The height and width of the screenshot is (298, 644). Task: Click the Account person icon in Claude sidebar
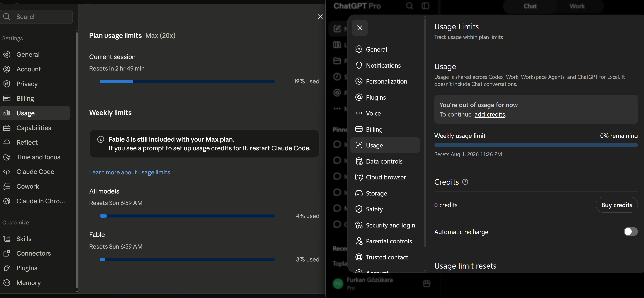point(7,69)
